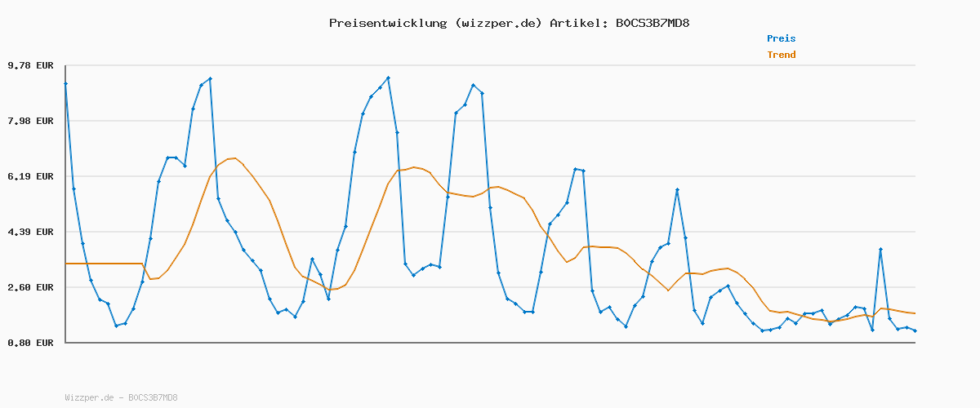The height and width of the screenshot is (408, 980).
Task: Click the 'Trend' legend label
Action: [781, 55]
